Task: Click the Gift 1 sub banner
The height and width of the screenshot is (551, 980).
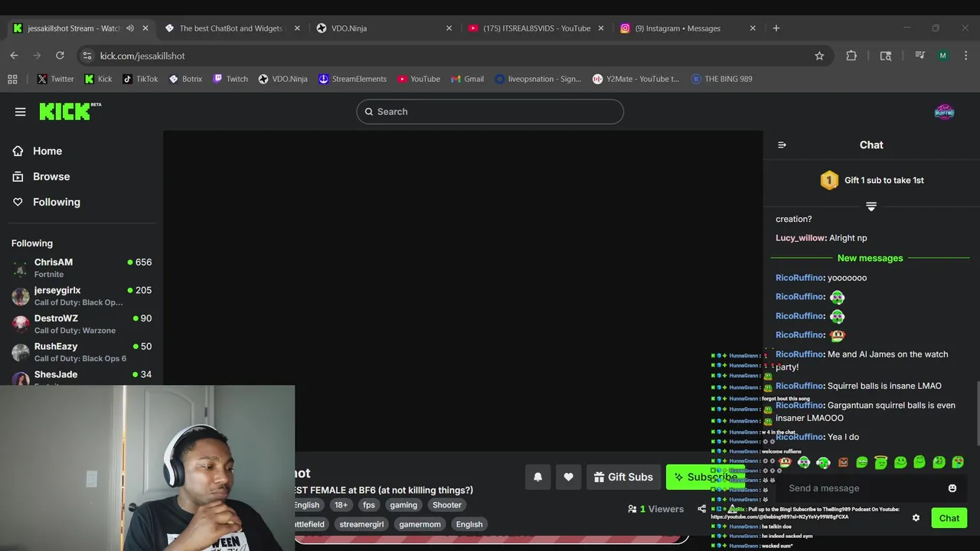Action: [871, 181]
